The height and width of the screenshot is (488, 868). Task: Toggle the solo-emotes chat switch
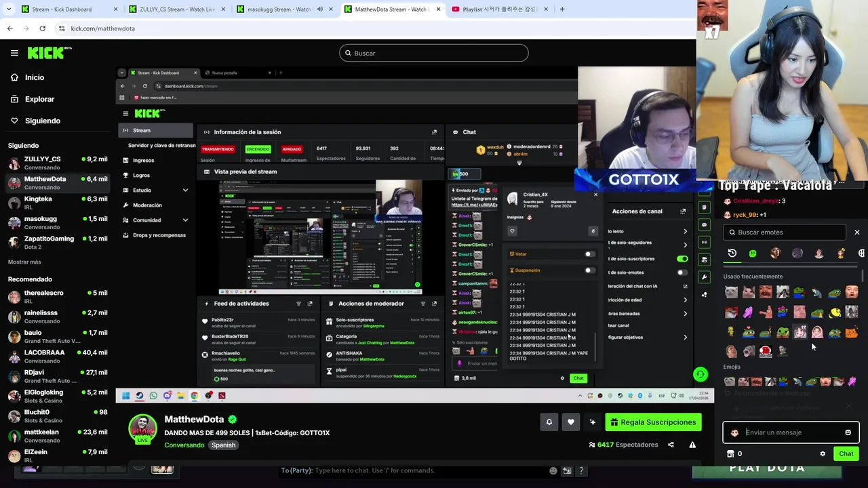[682, 272]
